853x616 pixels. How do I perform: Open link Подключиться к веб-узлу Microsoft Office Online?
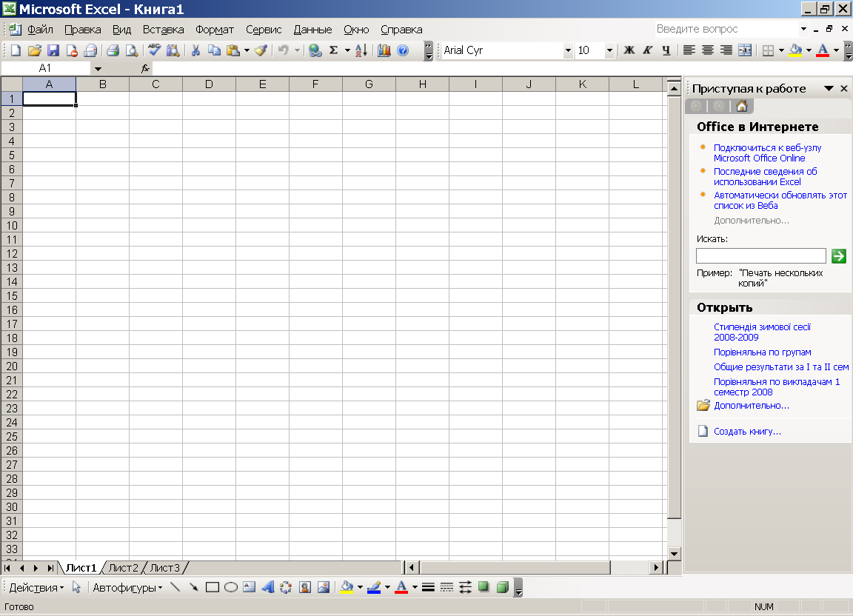767,153
